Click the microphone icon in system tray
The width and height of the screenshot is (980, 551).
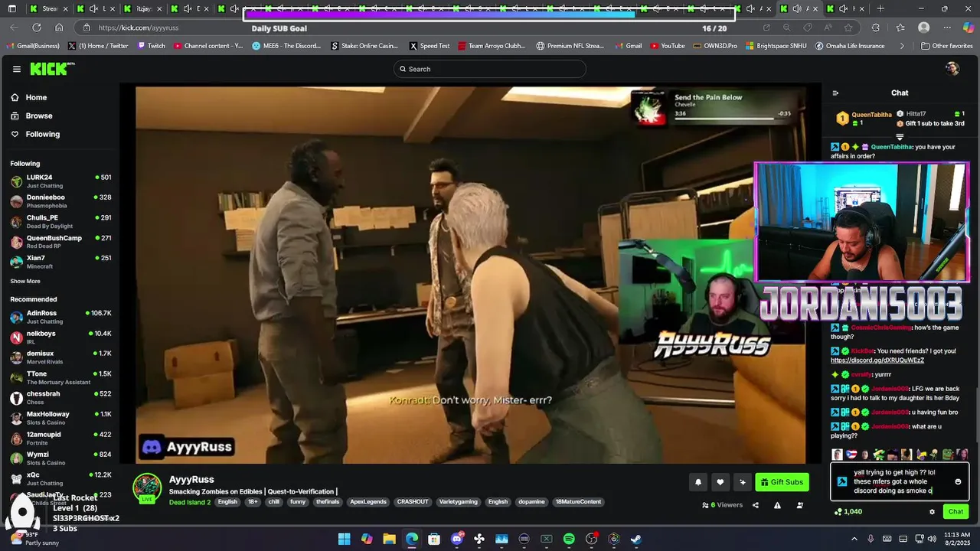(x=871, y=539)
